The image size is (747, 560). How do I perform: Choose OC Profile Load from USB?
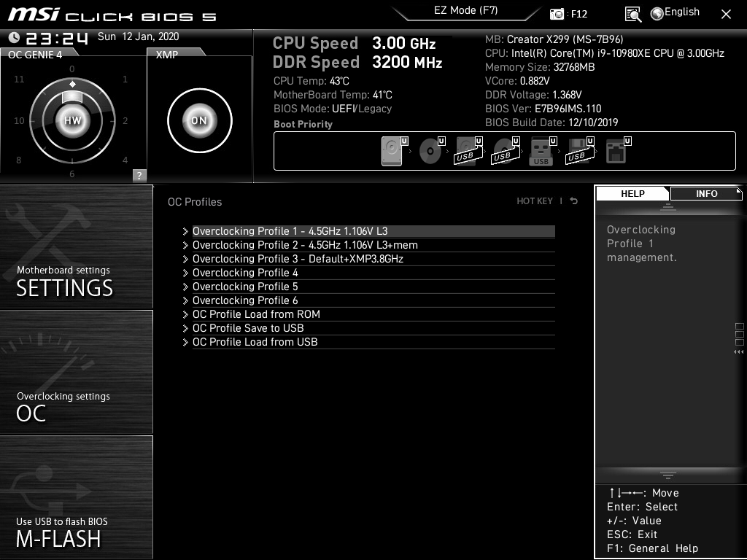coord(373,341)
